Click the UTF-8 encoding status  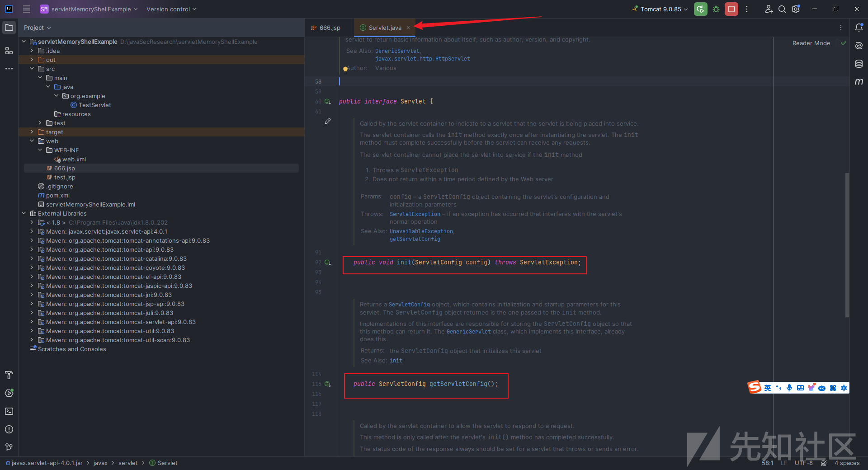(804, 463)
